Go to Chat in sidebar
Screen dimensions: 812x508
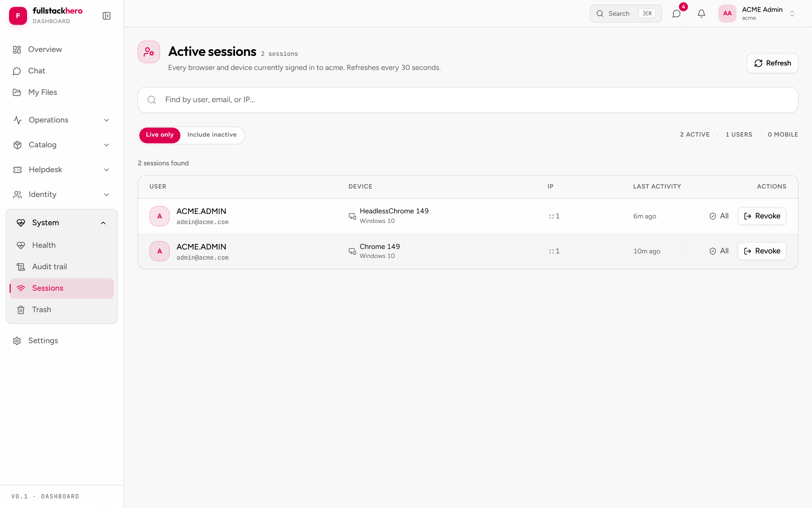(x=62, y=71)
